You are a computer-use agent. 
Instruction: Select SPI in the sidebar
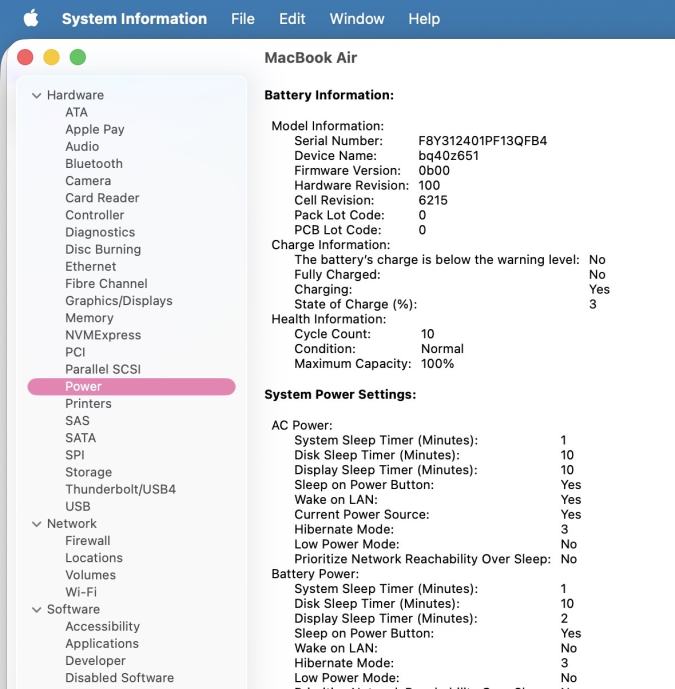coord(75,455)
